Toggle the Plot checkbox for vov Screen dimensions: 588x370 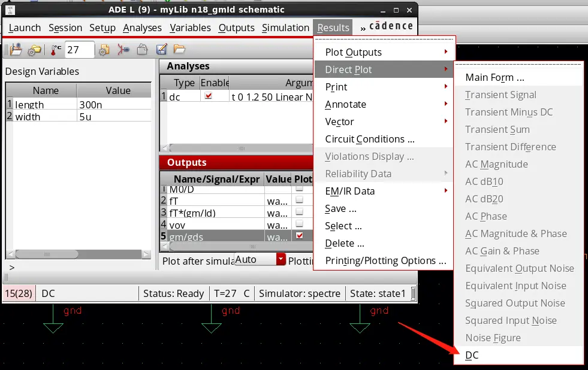[x=299, y=223]
